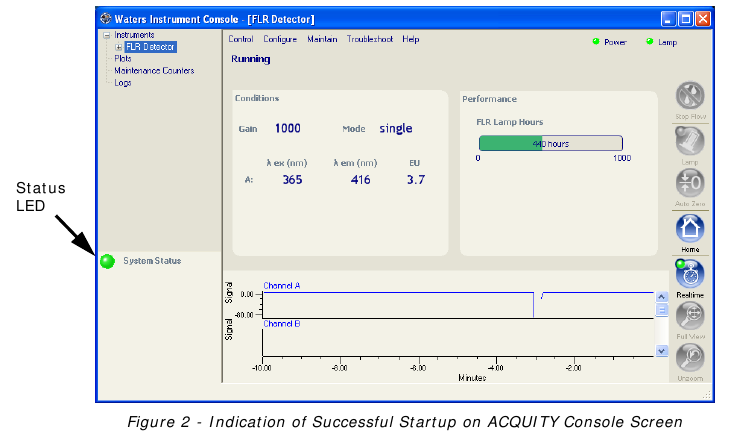Open Plots in the tree
Image resolution: width=731 pixels, height=433 pixels.
coord(123,59)
